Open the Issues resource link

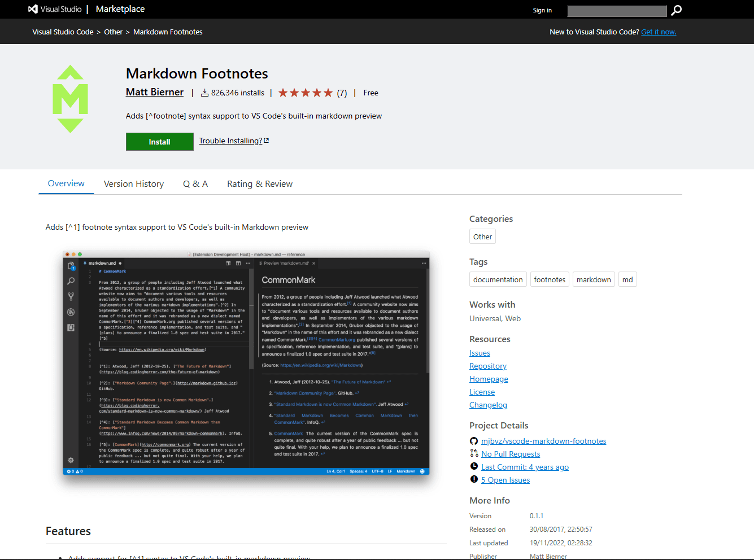[x=480, y=353]
